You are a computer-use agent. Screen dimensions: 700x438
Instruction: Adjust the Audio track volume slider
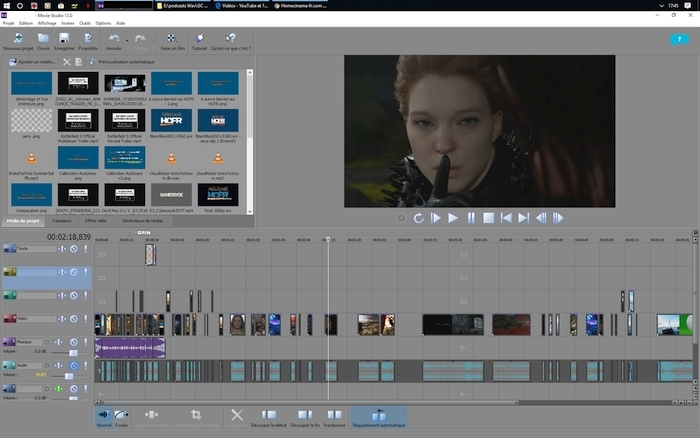[69, 376]
